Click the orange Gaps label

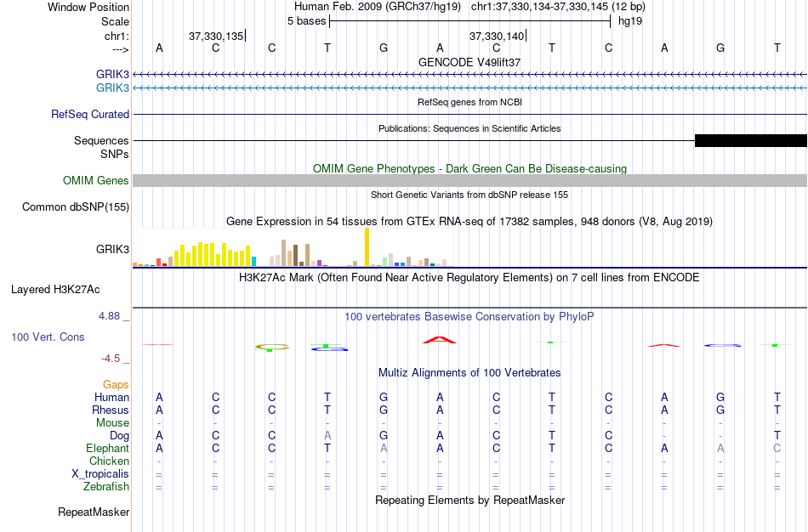[x=116, y=385]
